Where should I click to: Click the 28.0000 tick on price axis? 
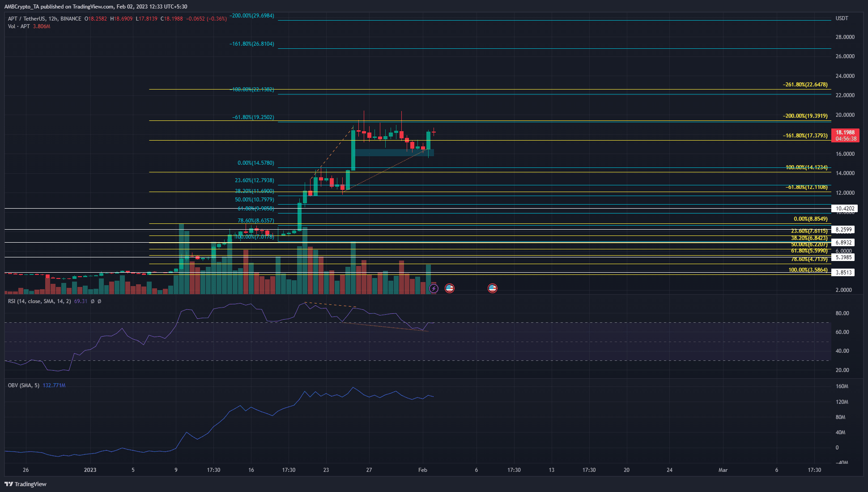[x=845, y=37]
